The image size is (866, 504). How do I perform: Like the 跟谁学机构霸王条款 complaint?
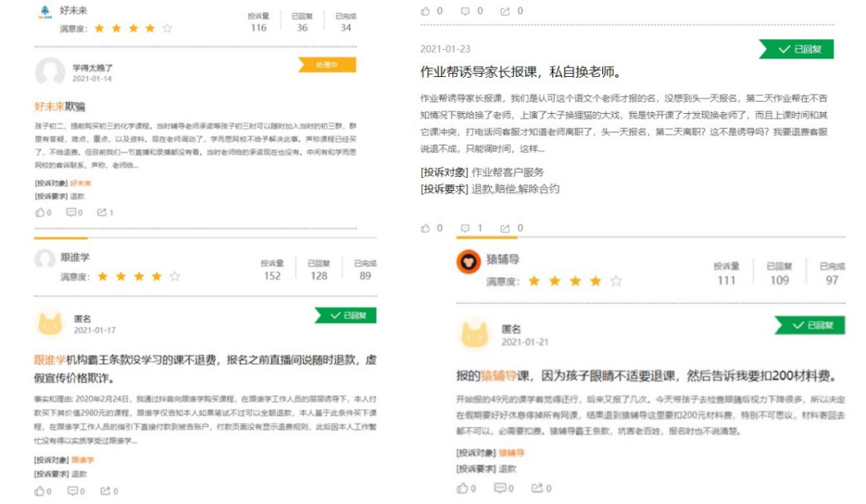(x=40, y=490)
